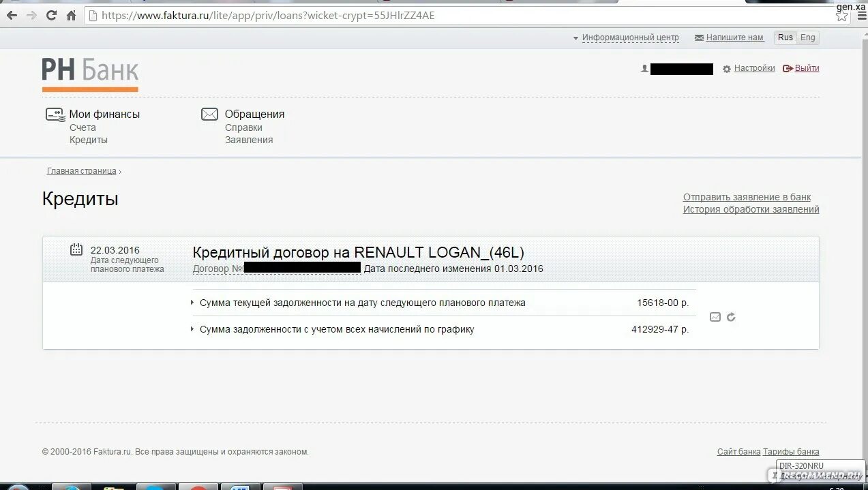
Task: Go back with the browser back arrow
Action: tap(12, 15)
